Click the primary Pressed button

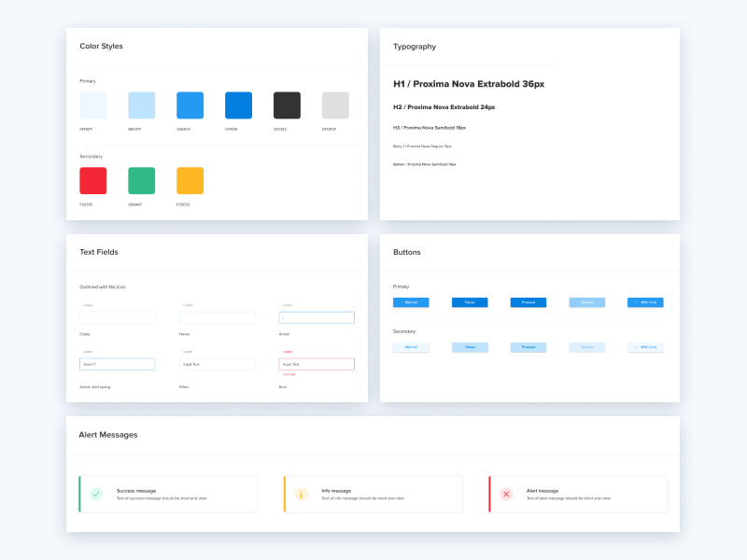click(x=529, y=302)
